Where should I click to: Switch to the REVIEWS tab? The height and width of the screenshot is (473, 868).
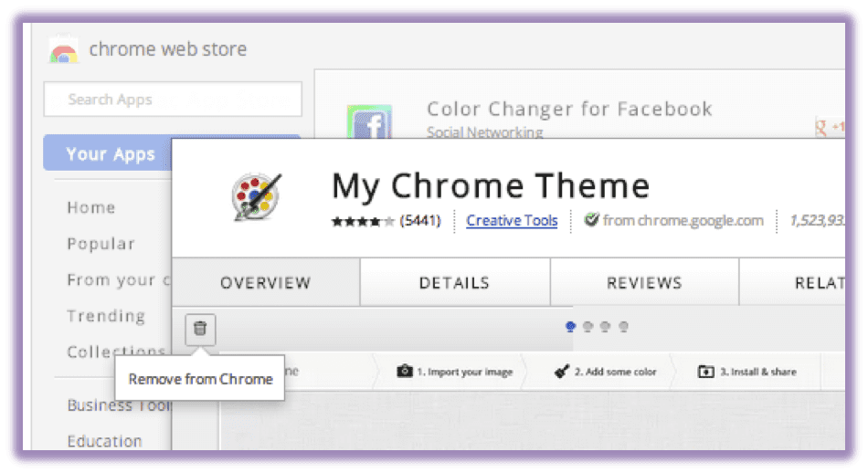(x=644, y=282)
